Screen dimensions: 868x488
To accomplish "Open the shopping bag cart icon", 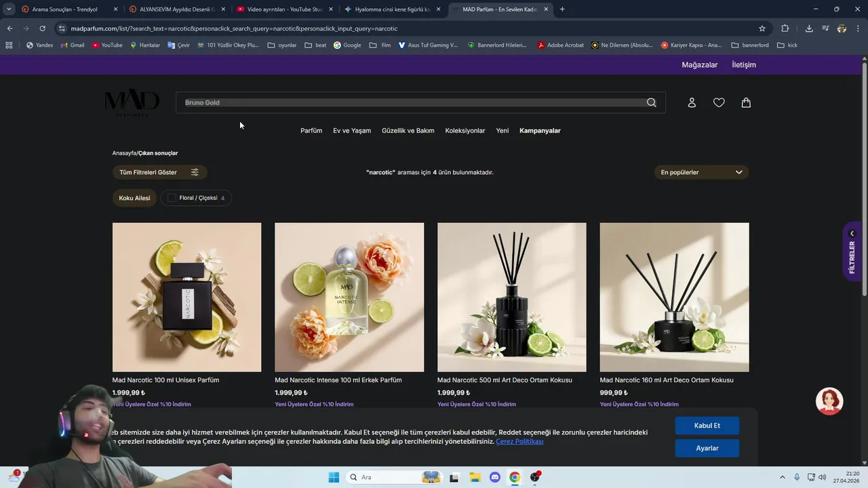I will pyautogui.click(x=746, y=102).
